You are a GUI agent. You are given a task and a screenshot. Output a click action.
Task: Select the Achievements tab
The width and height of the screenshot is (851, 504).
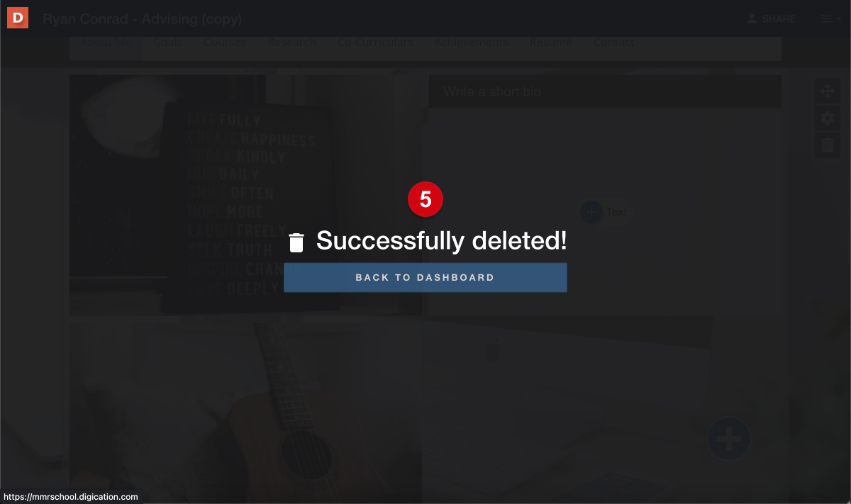click(472, 43)
